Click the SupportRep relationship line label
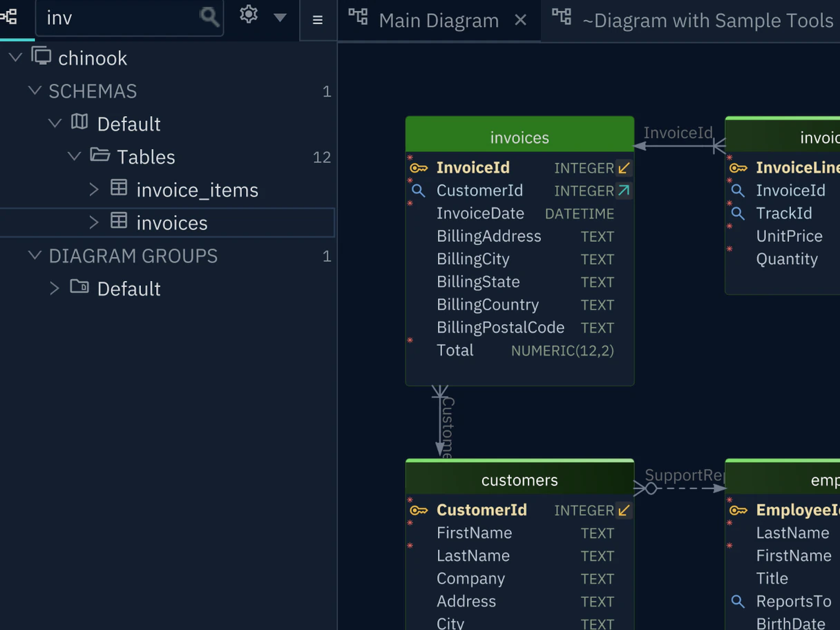The width and height of the screenshot is (840, 630). [685, 475]
